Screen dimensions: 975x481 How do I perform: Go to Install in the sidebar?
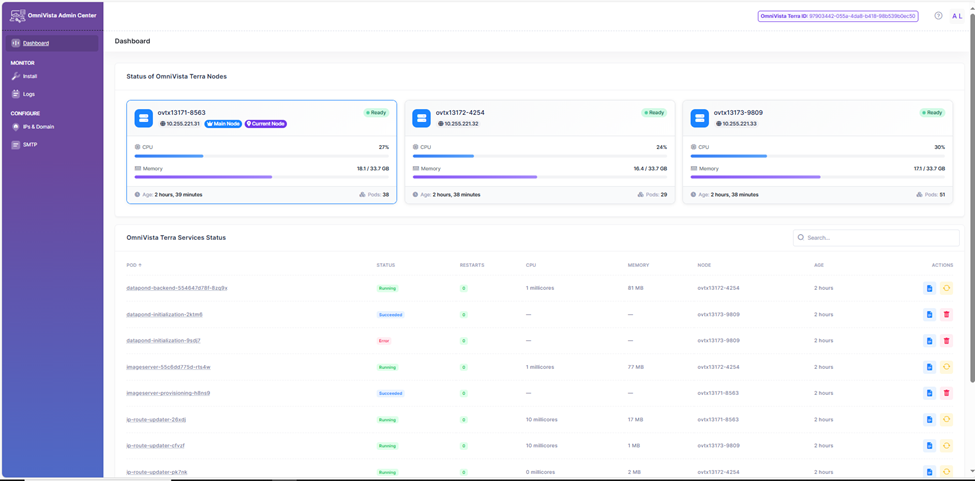[30, 76]
